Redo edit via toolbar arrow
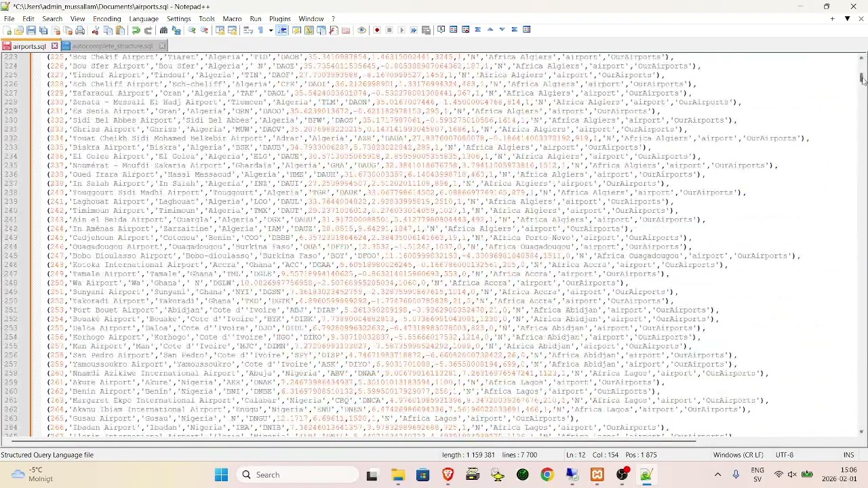 pyautogui.click(x=148, y=30)
